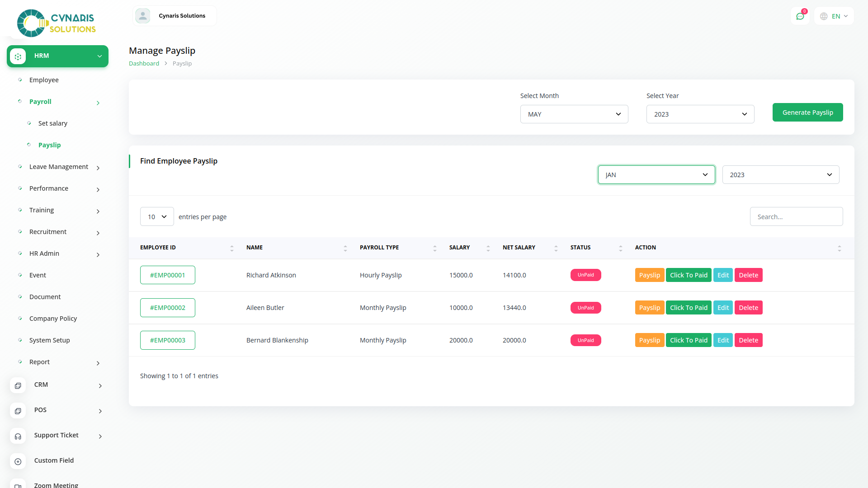The height and width of the screenshot is (488, 868).
Task: Change entries per page dropdown
Action: pyautogui.click(x=157, y=216)
